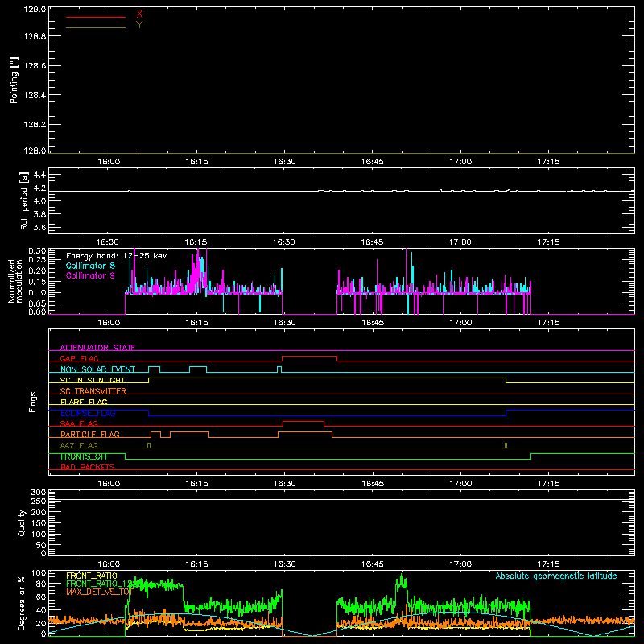Click the 250 tick on Quality axis
This screenshot has height=644, width=644.
[x=39, y=501]
